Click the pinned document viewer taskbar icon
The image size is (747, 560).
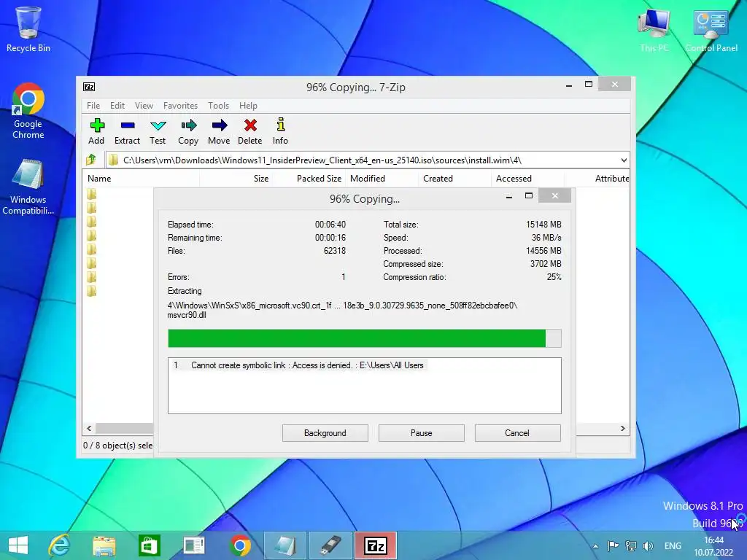[x=194, y=545]
